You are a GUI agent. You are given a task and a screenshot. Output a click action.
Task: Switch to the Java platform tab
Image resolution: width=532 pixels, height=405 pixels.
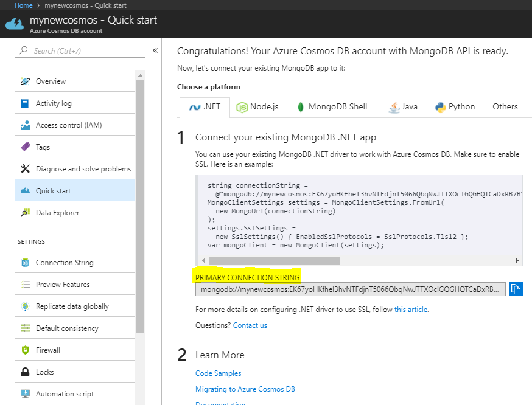403,107
